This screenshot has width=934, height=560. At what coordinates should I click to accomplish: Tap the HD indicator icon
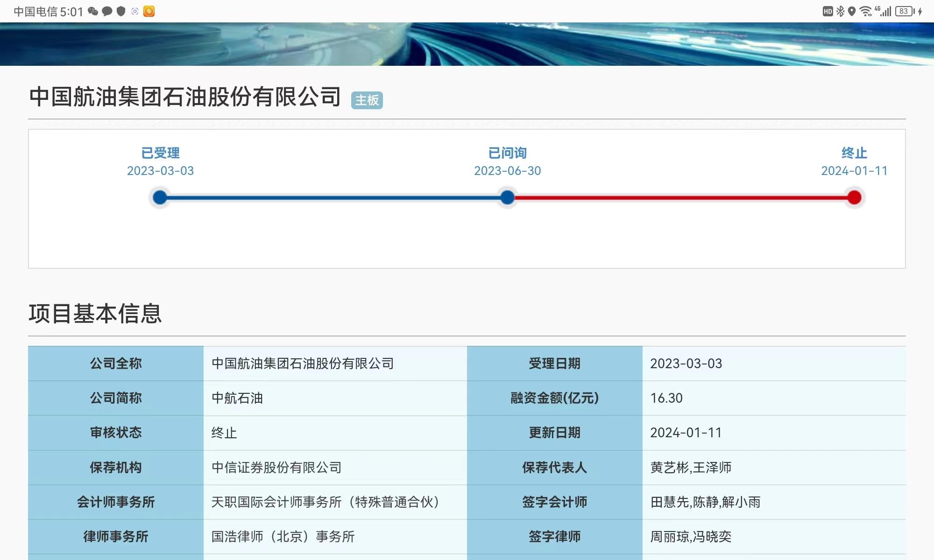[828, 11]
